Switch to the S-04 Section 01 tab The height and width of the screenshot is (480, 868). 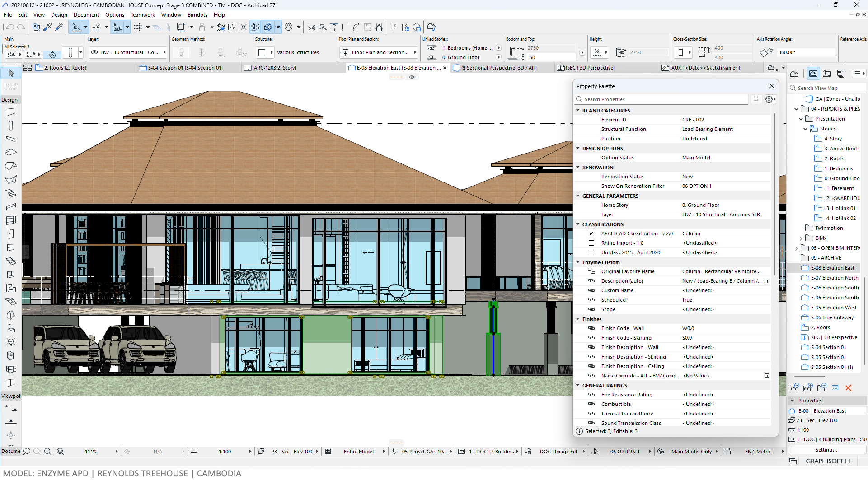[x=185, y=68]
